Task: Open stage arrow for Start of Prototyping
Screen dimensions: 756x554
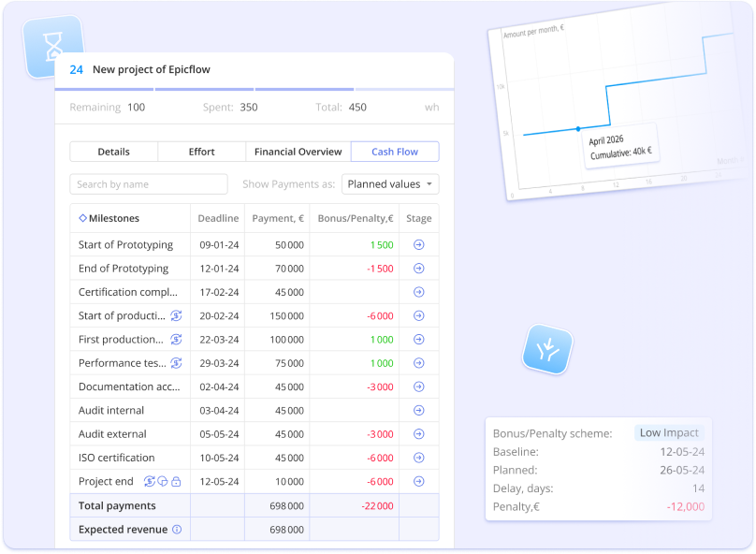Action: [x=418, y=245]
